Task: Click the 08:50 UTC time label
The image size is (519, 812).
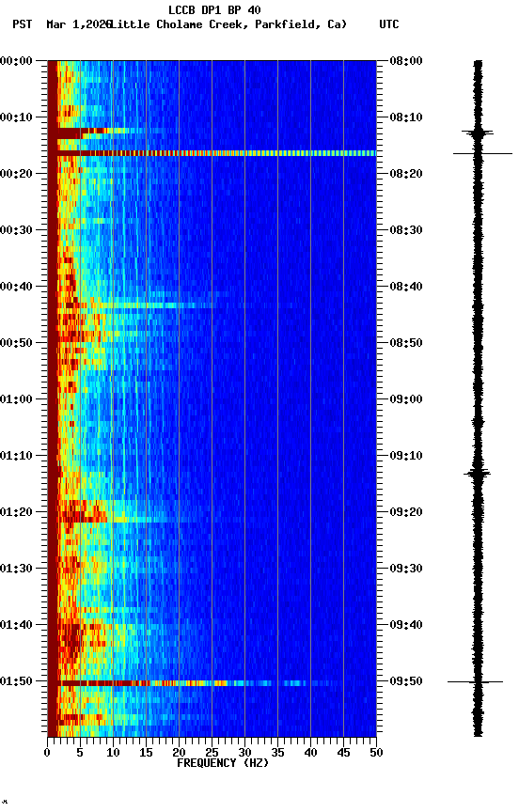Action: [x=406, y=343]
